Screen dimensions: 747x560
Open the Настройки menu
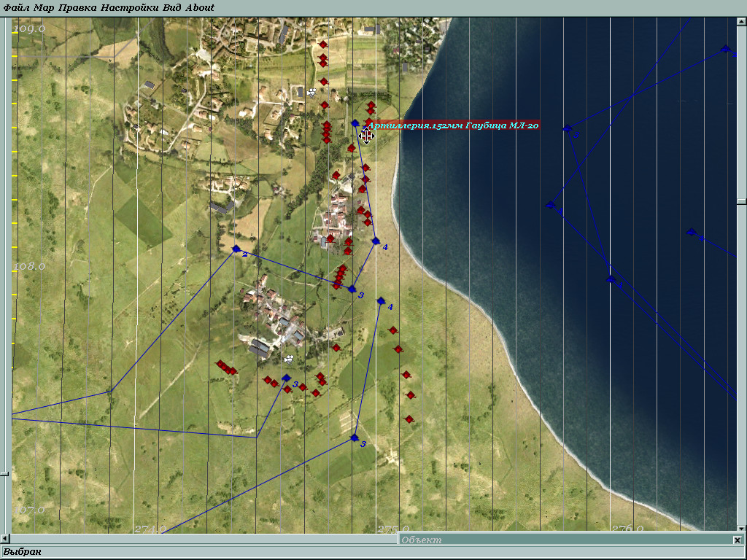[129, 7]
